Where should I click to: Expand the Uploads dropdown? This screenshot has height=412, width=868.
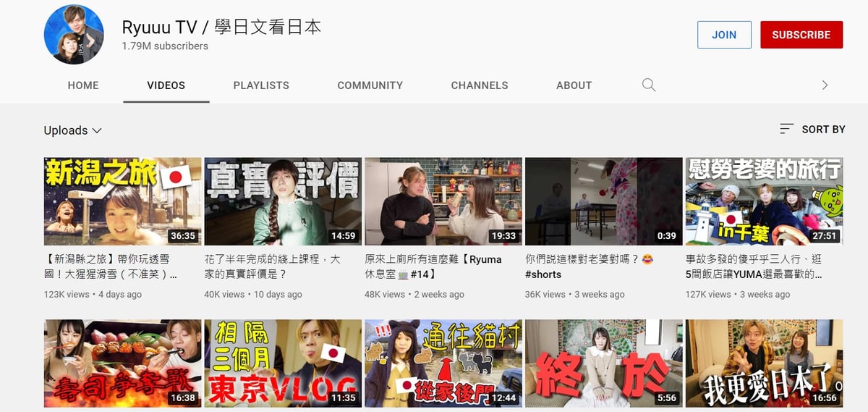(x=72, y=130)
